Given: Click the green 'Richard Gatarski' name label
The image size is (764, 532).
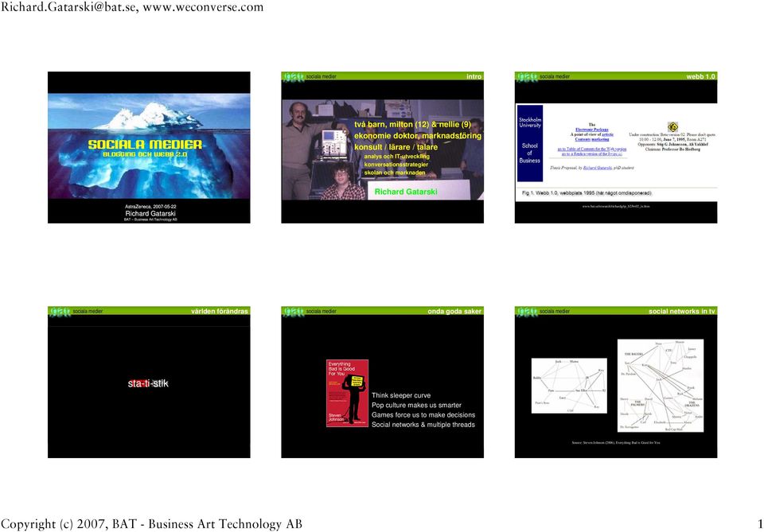Looking at the screenshot, I should (x=406, y=192).
